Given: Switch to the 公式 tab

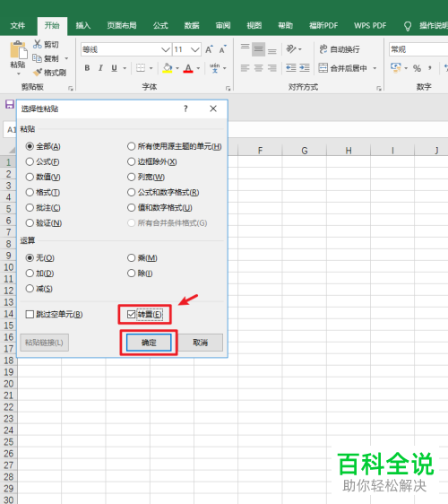Looking at the screenshot, I should coord(160,25).
